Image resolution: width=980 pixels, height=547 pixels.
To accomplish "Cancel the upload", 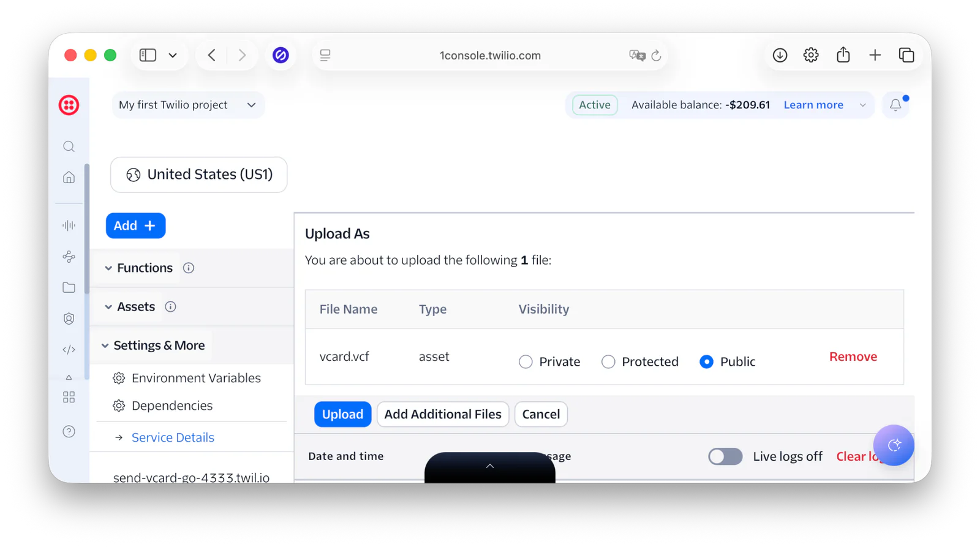I will (541, 414).
